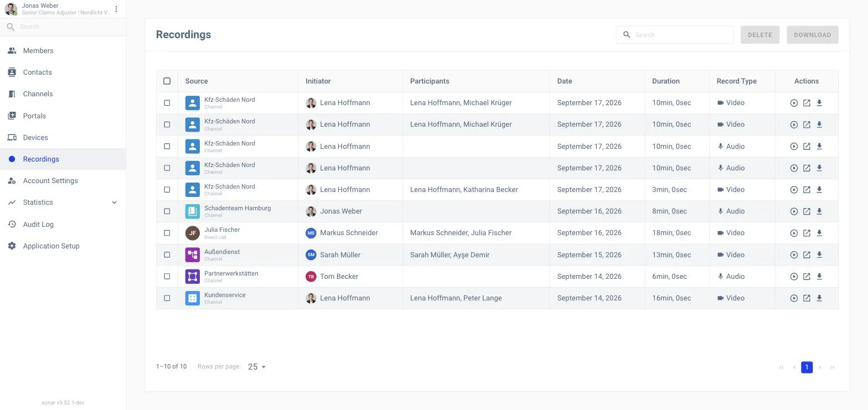Open Schadenteam Hamburg recording in new window
This screenshot has width=868, height=410.
pos(807,211)
